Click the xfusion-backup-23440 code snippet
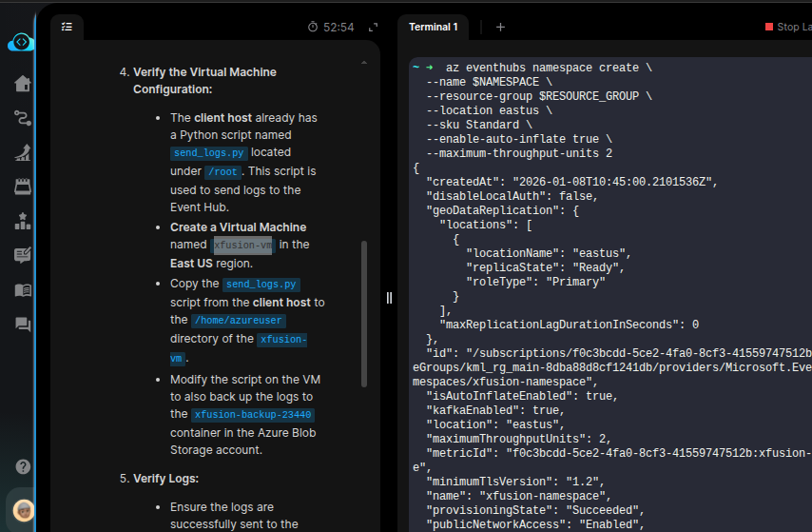 pyautogui.click(x=253, y=415)
